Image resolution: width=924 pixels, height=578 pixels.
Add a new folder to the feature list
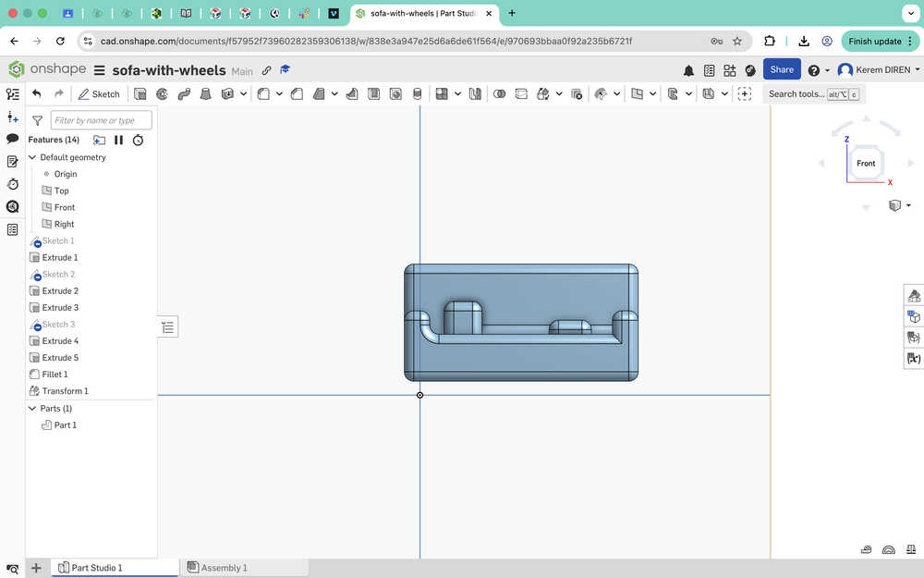point(99,140)
